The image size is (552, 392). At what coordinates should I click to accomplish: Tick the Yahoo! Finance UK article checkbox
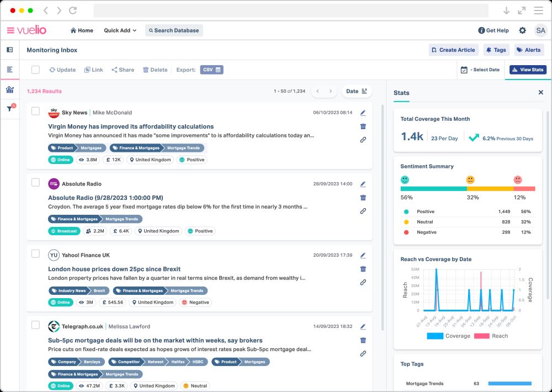35,254
